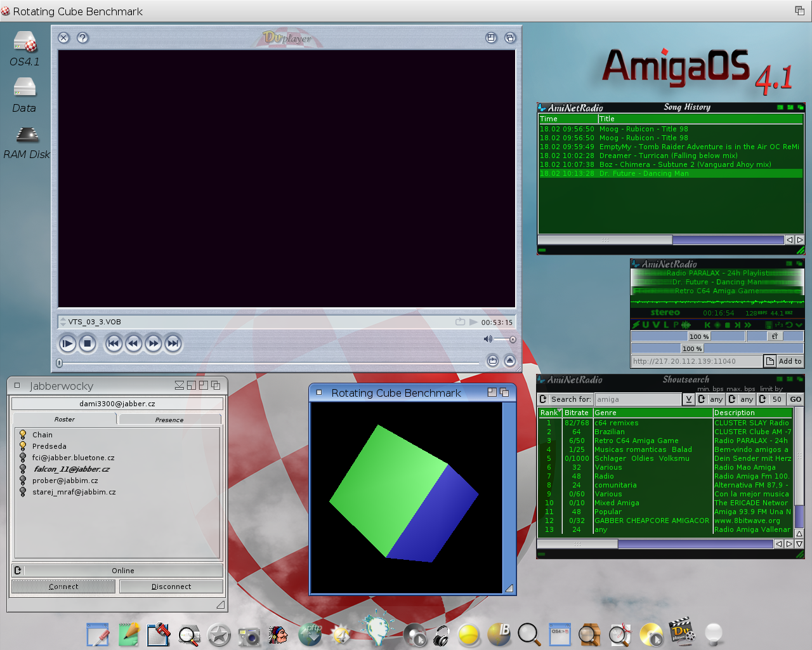Click the eject button in DvPlayer
The height and width of the screenshot is (650, 812).
(x=509, y=361)
